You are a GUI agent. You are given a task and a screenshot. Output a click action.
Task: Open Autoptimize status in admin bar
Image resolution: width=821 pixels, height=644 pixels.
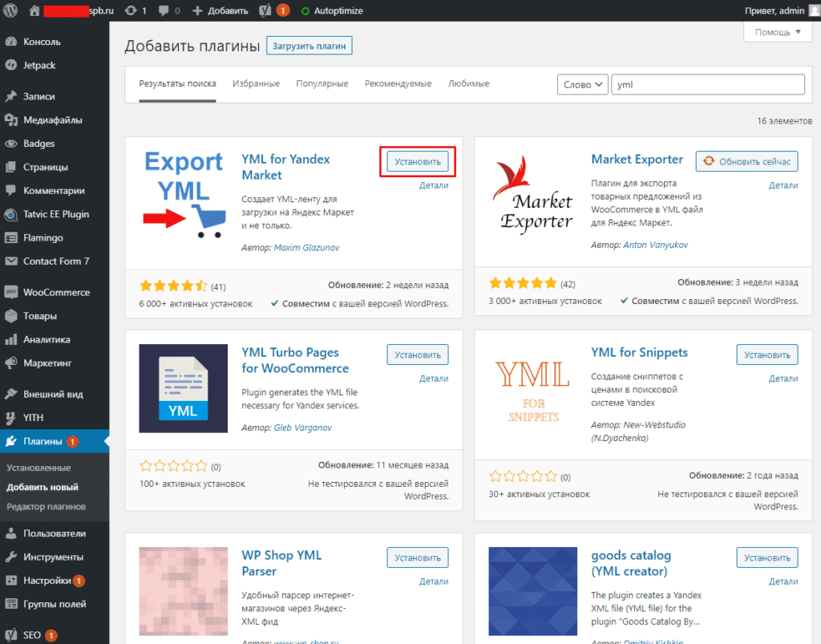point(333,10)
